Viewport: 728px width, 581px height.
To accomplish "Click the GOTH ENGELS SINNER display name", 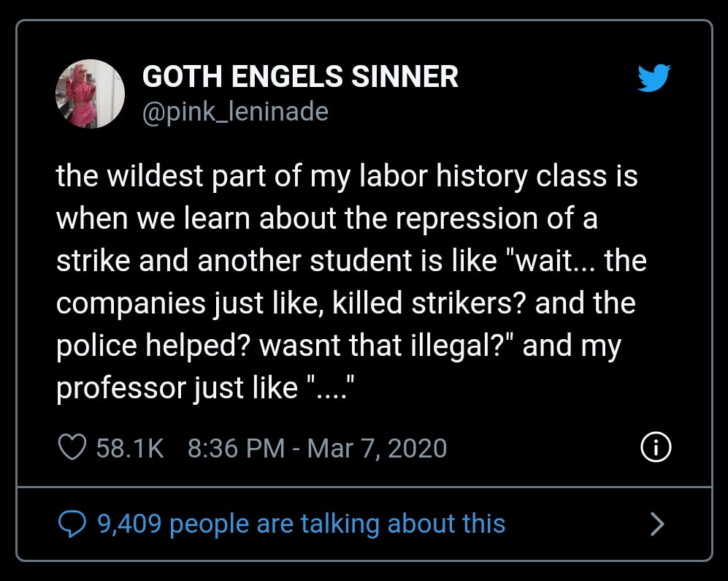I will point(300,77).
